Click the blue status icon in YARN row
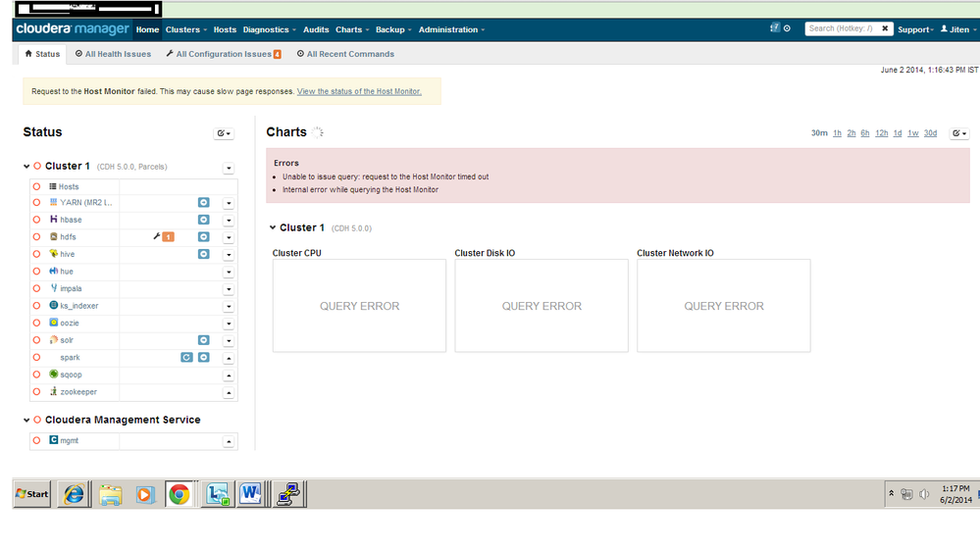This screenshot has width=980, height=551. 204,202
